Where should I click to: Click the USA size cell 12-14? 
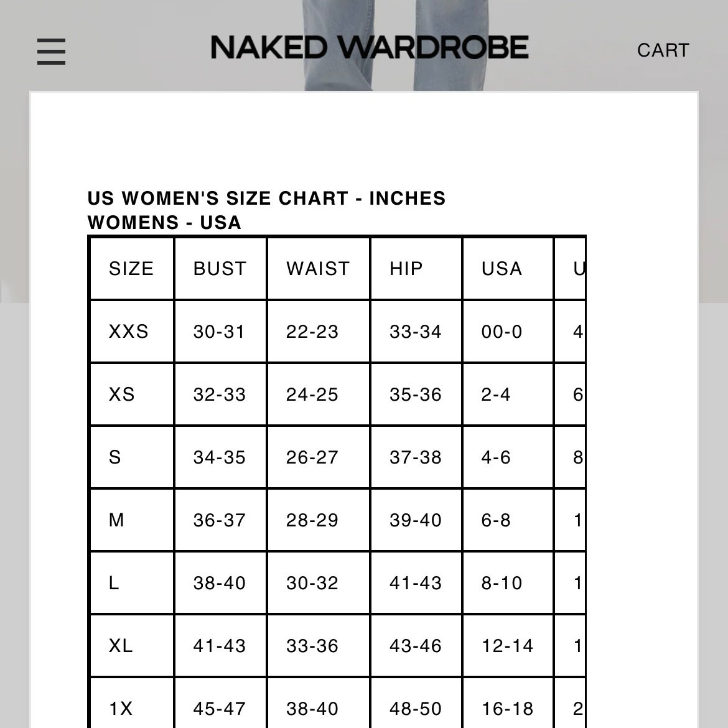pos(508,646)
